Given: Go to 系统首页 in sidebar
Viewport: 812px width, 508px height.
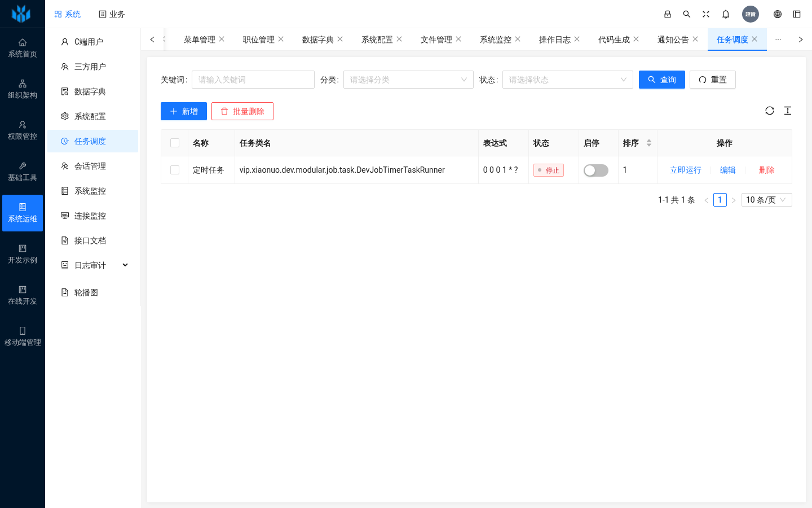Looking at the screenshot, I should tap(23, 48).
